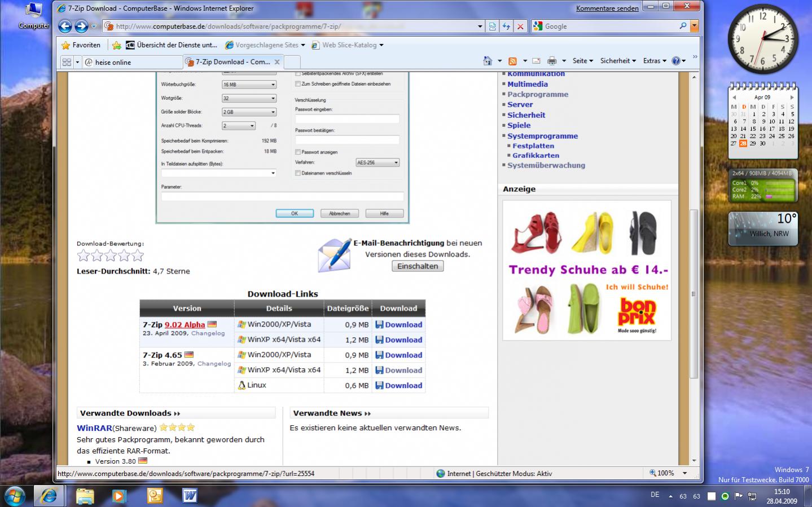Click the Read Mail envelope icon
Viewport: 812px width, 507px height.
(x=536, y=61)
